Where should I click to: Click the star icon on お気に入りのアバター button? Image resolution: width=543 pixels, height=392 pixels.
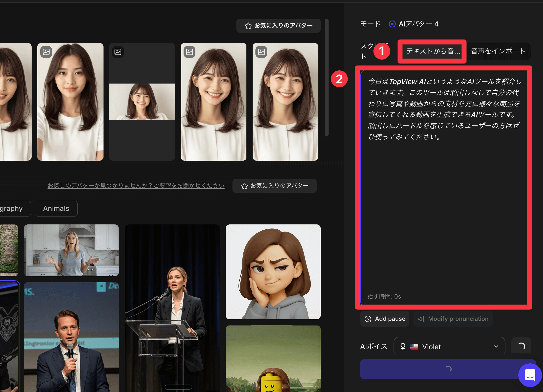(x=248, y=25)
